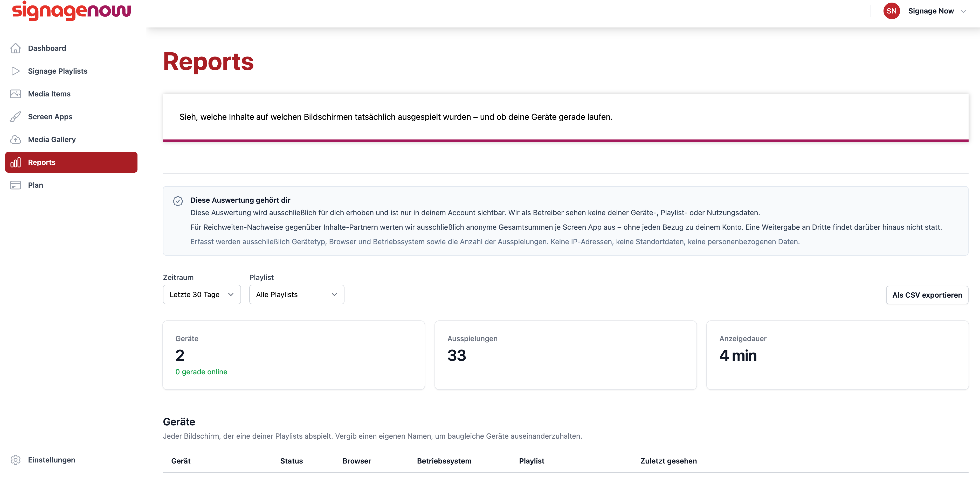This screenshot has height=477, width=980.
Task: Click the Einstellungen gear icon
Action: (15, 460)
